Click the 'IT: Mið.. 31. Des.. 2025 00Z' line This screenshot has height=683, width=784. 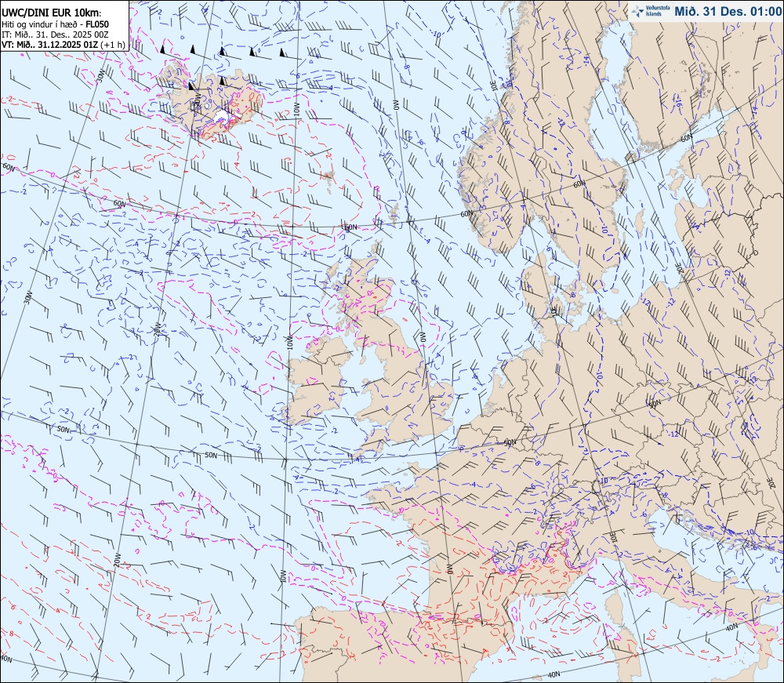tap(55, 35)
